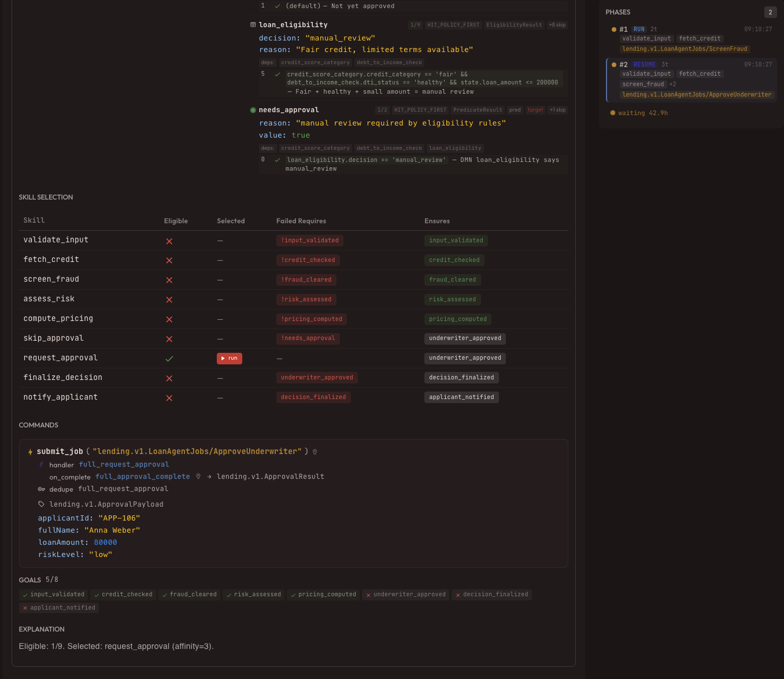
Task: Click the tag icon next to lending.v1.ApprovalPayload
Action: click(x=41, y=504)
